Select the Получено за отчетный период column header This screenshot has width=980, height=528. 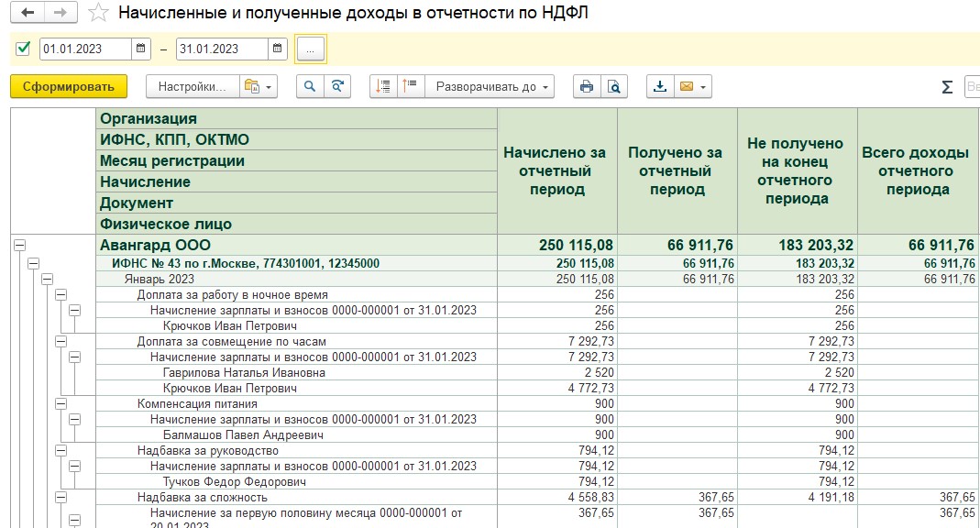coord(677,170)
